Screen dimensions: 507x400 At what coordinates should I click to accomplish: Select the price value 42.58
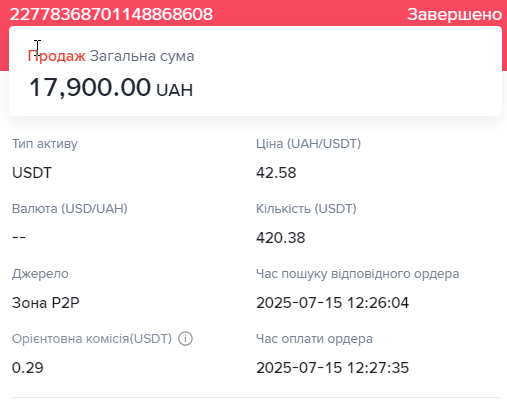(x=276, y=173)
